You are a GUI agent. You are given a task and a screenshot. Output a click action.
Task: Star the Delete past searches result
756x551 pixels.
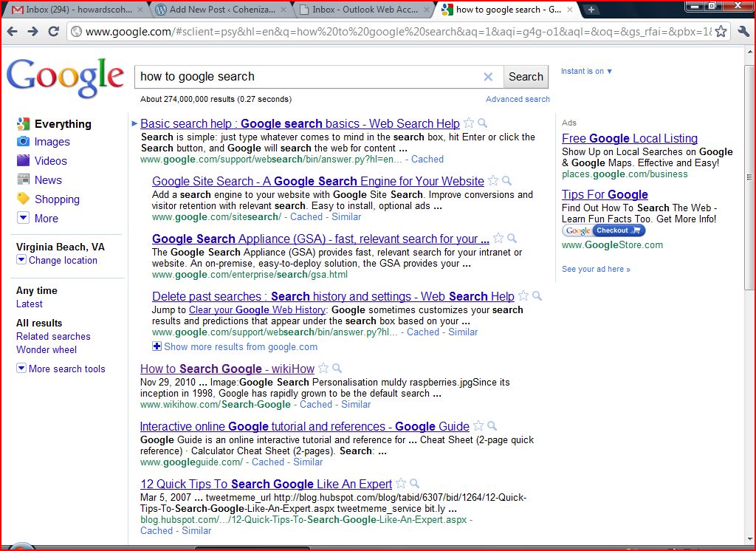pos(523,295)
